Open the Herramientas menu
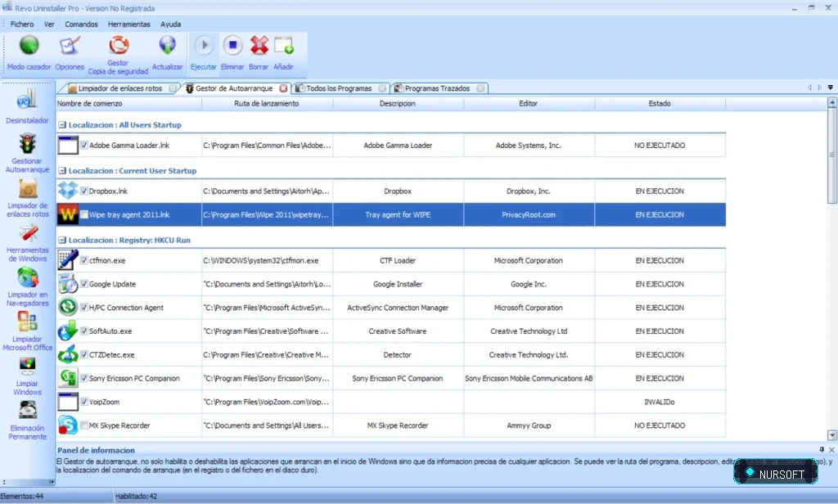 pyautogui.click(x=128, y=24)
